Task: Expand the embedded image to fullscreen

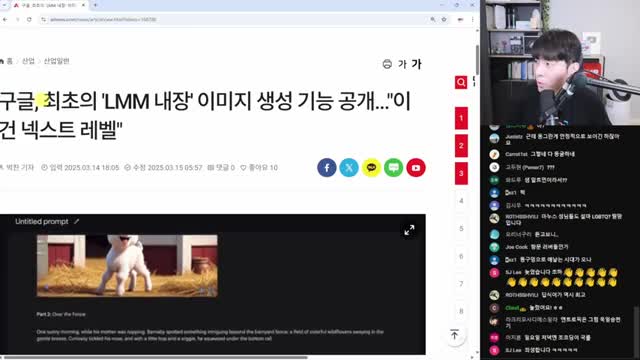Action: click(x=409, y=230)
